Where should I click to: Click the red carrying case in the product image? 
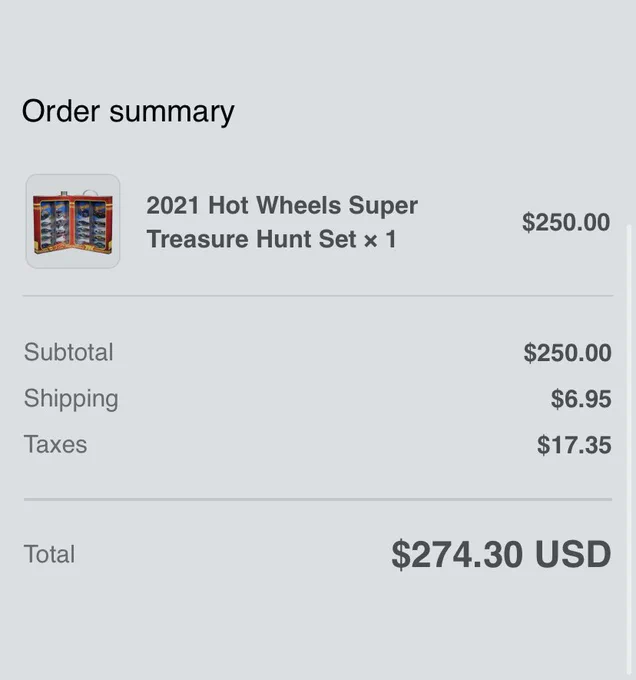click(x=73, y=223)
